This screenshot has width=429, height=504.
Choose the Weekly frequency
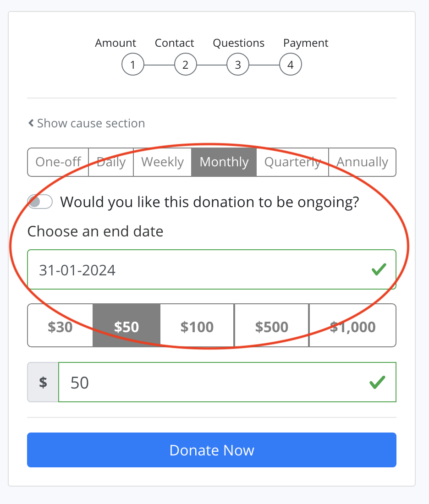(x=162, y=162)
